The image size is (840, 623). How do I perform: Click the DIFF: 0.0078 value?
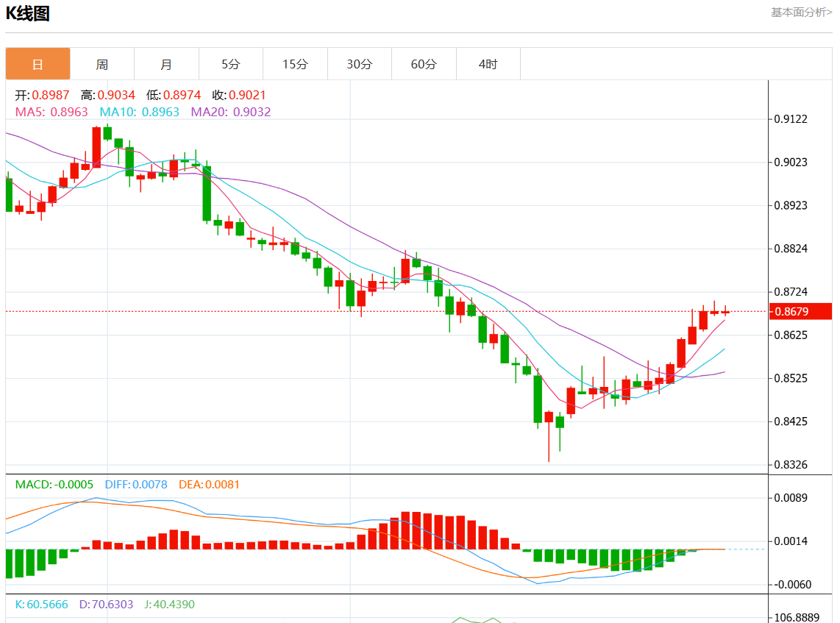tap(136, 484)
